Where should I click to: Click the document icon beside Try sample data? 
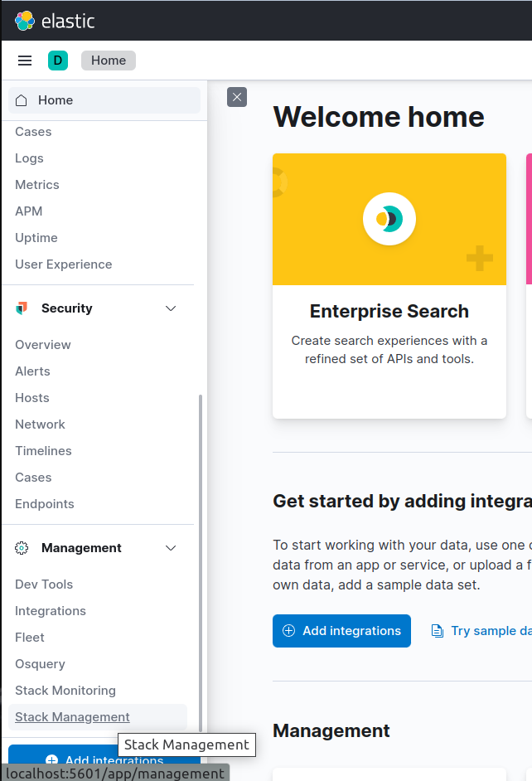click(437, 630)
